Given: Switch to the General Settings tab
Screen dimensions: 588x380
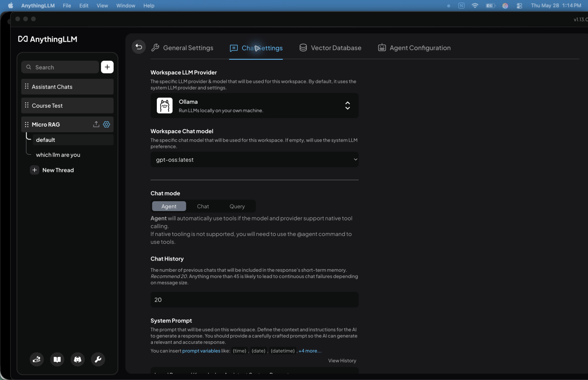Looking at the screenshot, I should (x=182, y=47).
